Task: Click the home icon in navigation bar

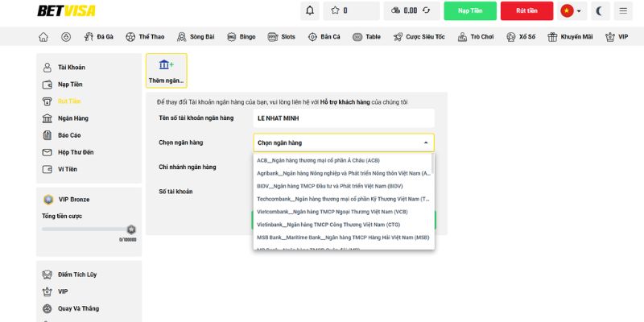Action: click(43, 37)
